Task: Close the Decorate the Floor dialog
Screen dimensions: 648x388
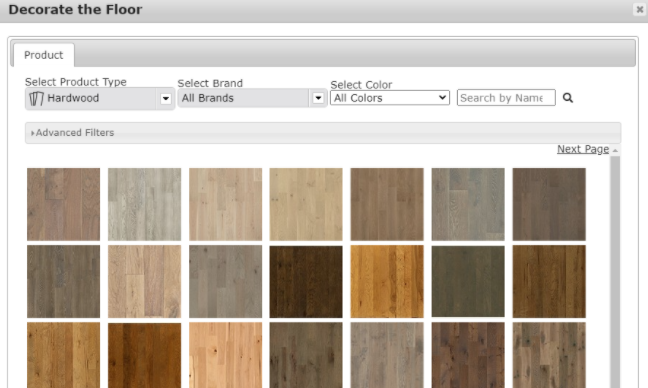Action: coord(639,9)
